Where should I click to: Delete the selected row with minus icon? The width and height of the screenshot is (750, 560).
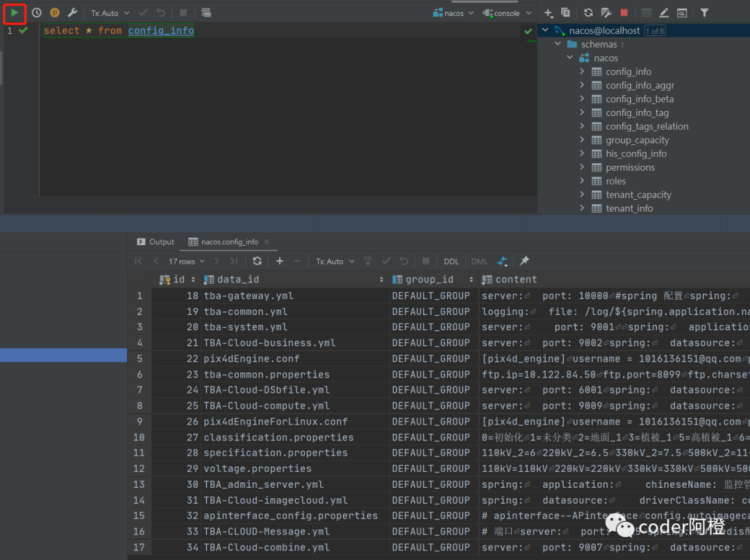297,261
